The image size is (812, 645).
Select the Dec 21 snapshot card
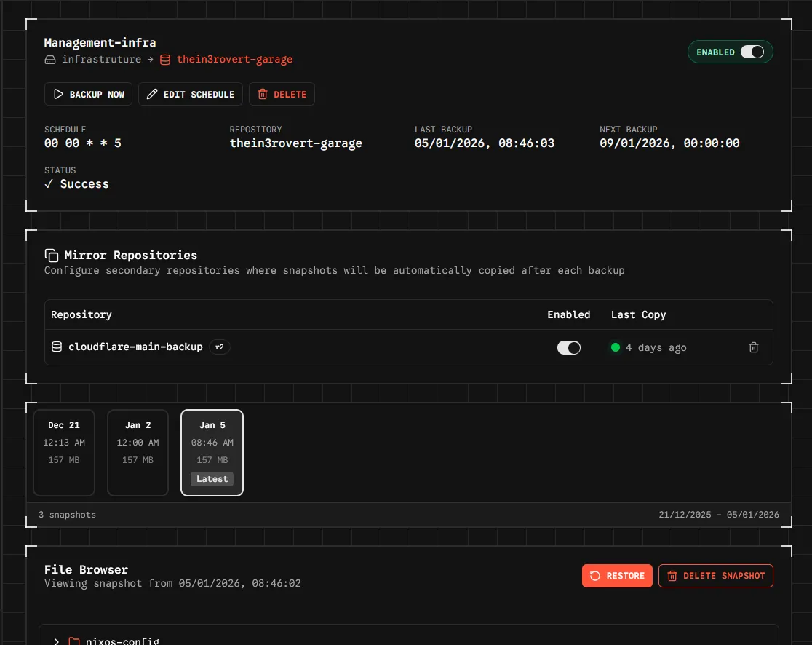click(64, 452)
